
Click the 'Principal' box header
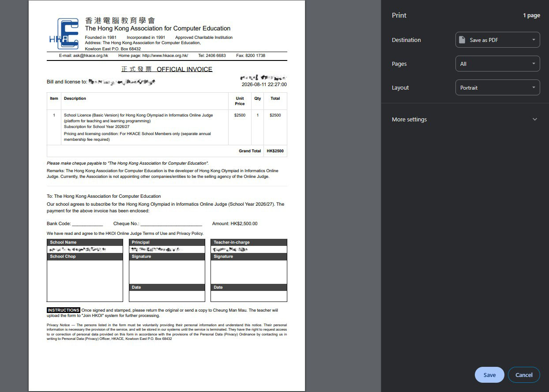167,242
